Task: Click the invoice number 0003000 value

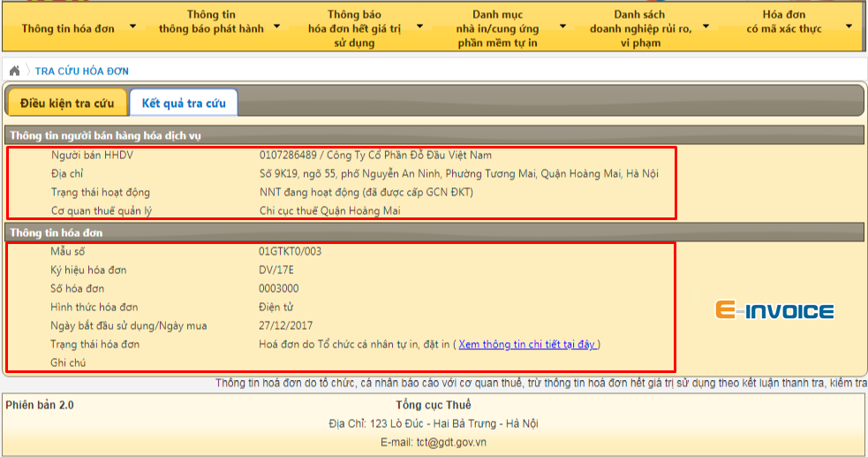Action: click(x=278, y=288)
